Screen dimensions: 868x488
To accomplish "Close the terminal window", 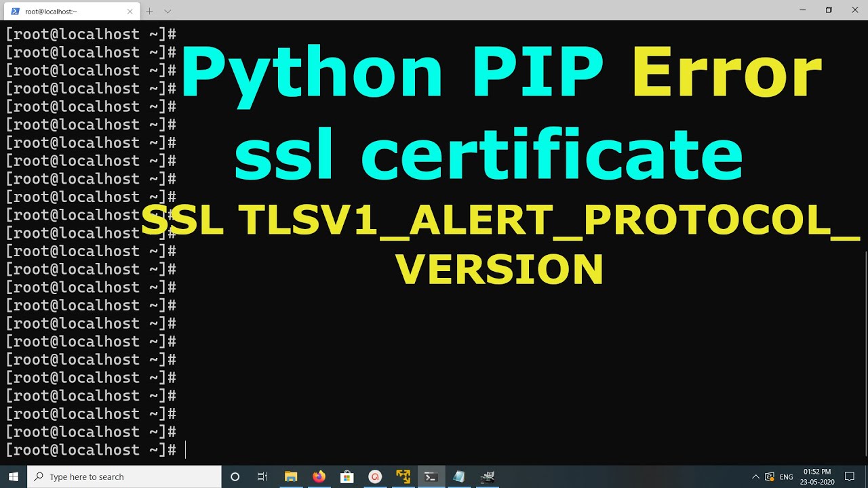I will pos(854,10).
